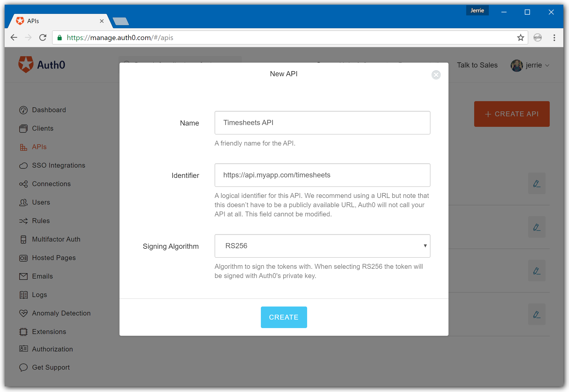The height and width of the screenshot is (392, 569).
Task: Open the Authorization menu item
Action: pos(52,349)
